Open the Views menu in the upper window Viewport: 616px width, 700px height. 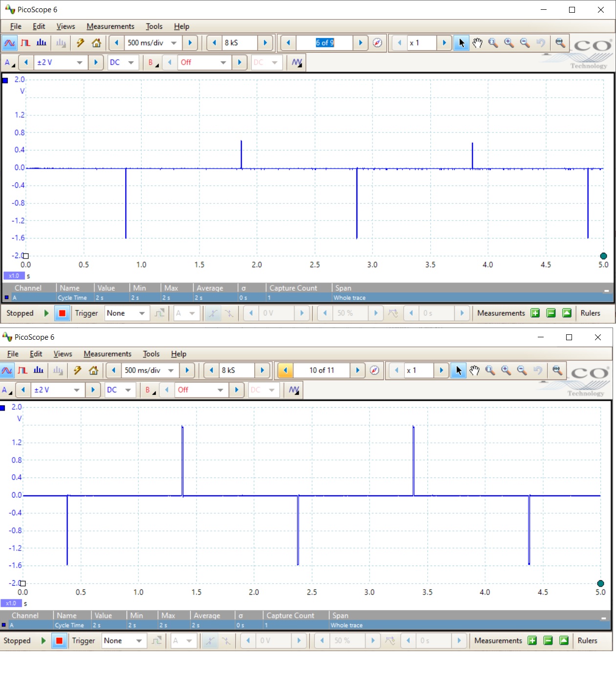pyautogui.click(x=66, y=26)
